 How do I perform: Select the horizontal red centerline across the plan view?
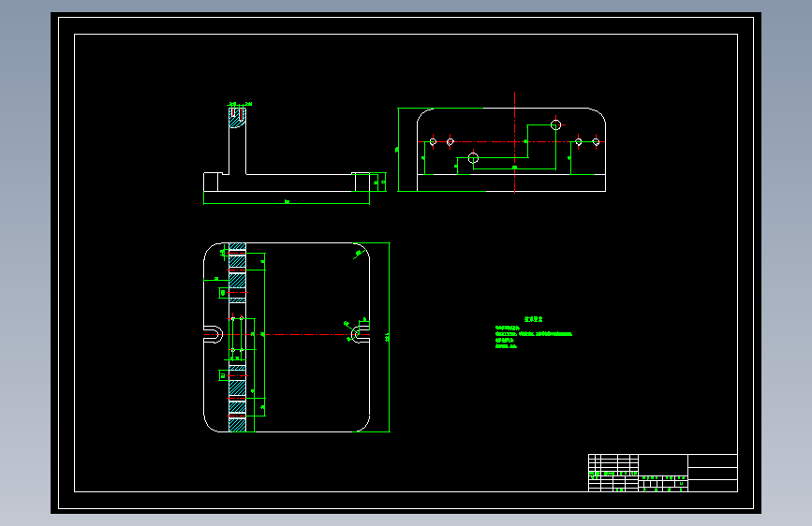tap(287, 334)
